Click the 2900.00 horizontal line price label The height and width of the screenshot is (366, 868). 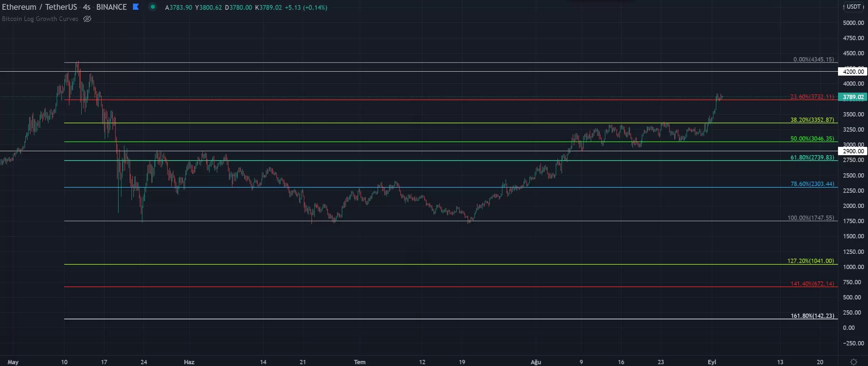tap(853, 151)
